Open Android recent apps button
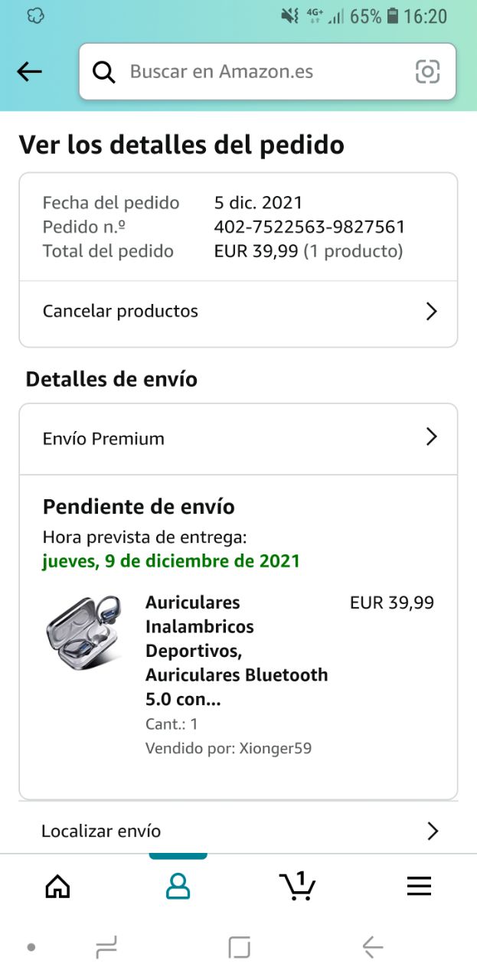477x980 pixels. pos(106,949)
